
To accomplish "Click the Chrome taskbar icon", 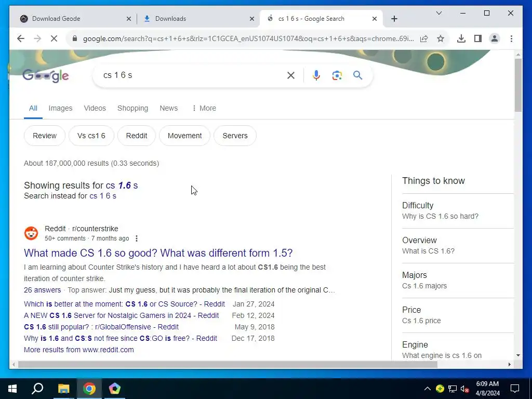I will (89, 389).
